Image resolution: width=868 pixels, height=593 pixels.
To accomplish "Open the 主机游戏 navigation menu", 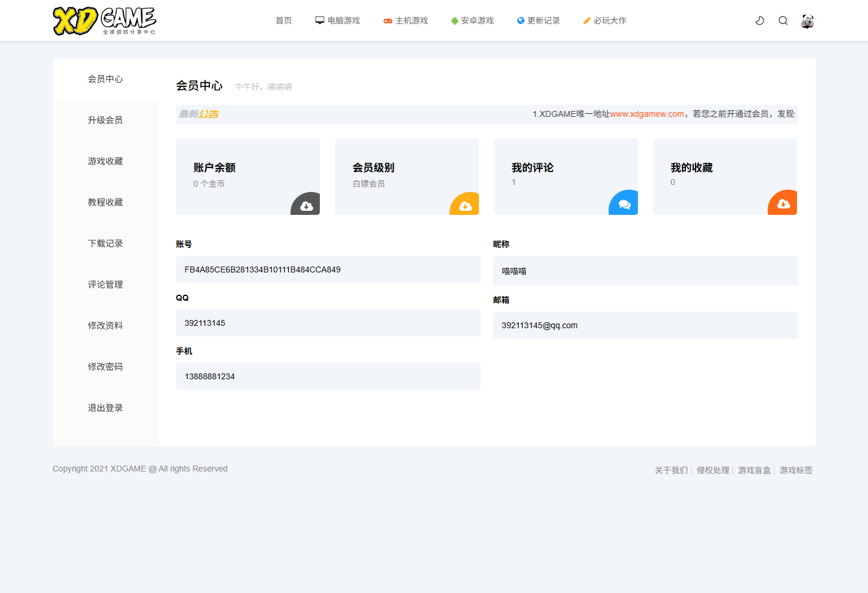I will pyautogui.click(x=406, y=21).
